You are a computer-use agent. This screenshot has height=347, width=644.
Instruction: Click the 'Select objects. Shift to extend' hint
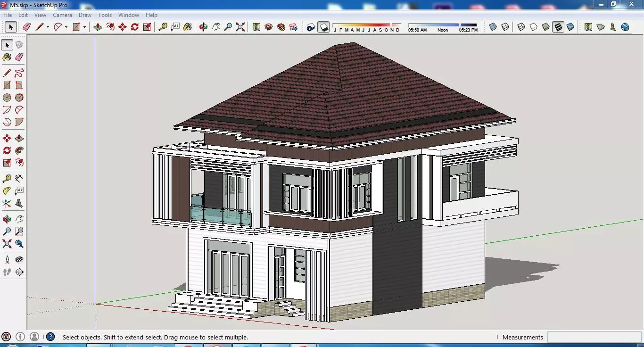coord(155,337)
